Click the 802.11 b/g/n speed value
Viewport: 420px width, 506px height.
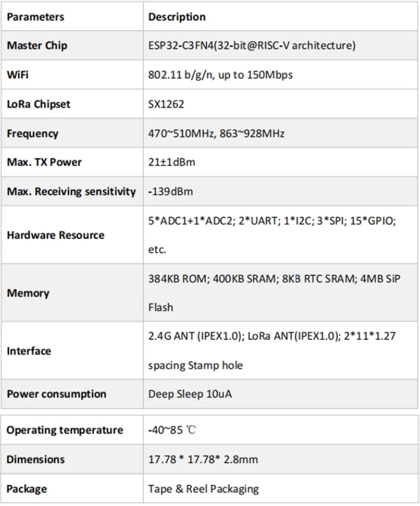pos(220,75)
